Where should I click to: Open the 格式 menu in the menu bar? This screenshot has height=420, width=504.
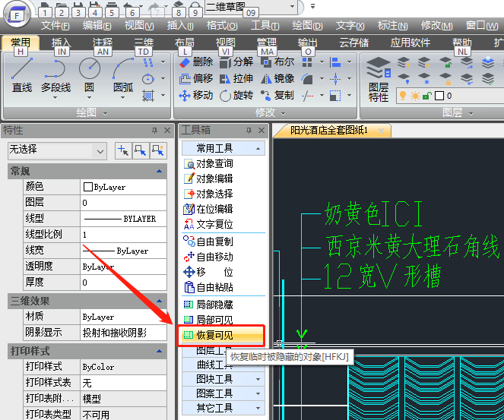[221, 26]
